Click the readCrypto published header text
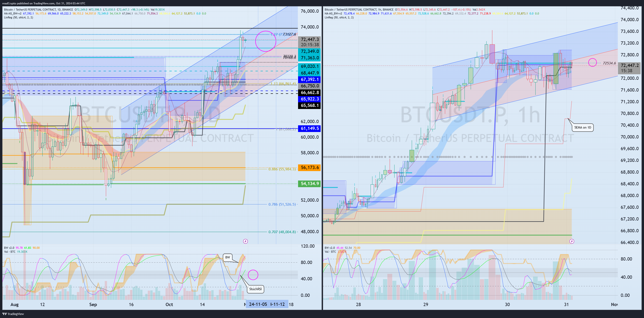Screen dimensions: 644x318 44,3
